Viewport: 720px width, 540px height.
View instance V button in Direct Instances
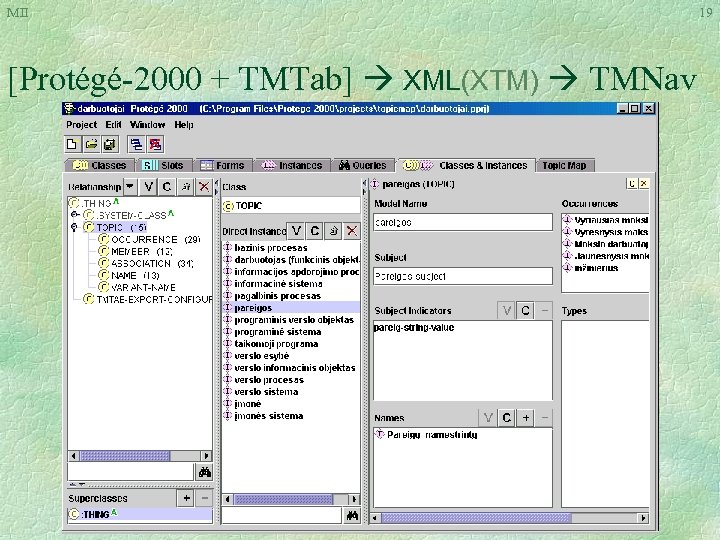pos(296,231)
